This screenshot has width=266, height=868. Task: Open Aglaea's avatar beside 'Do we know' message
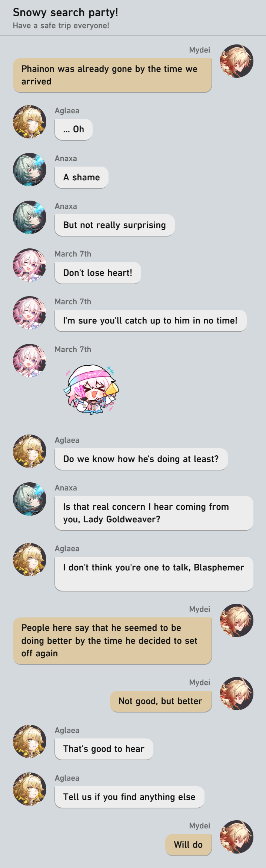click(30, 451)
